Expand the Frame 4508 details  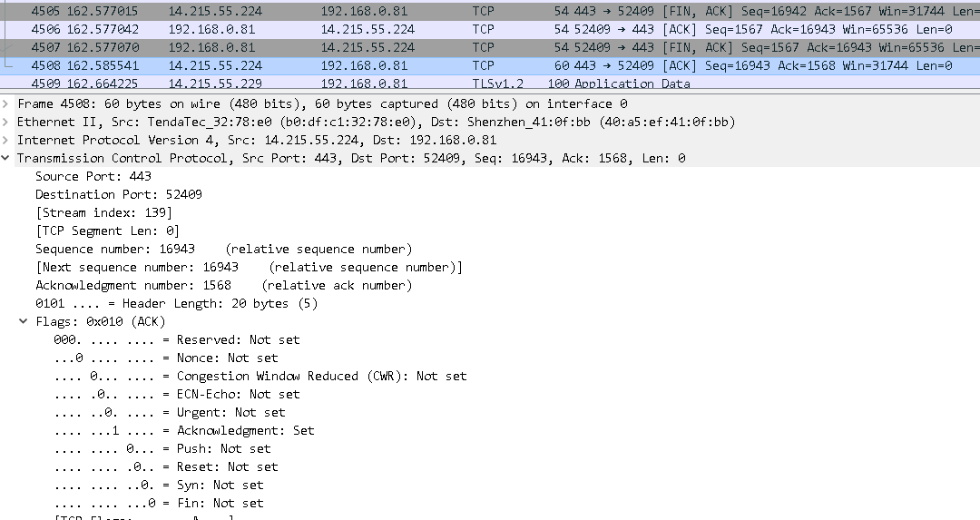point(7,103)
